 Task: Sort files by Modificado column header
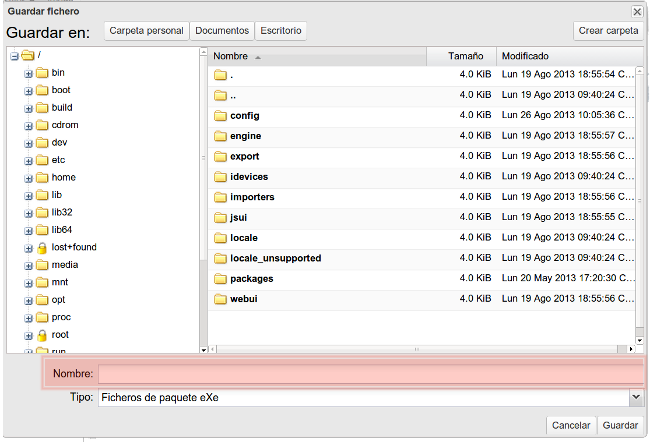coord(564,56)
